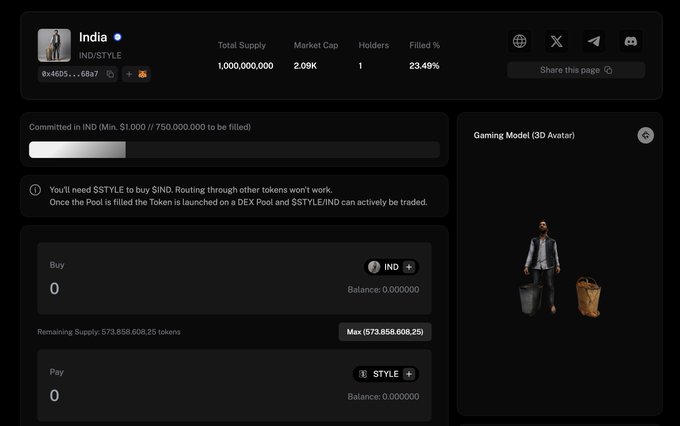Image resolution: width=680 pixels, height=426 pixels.
Task: Click the committed IND fill progress bar
Action: pos(234,150)
